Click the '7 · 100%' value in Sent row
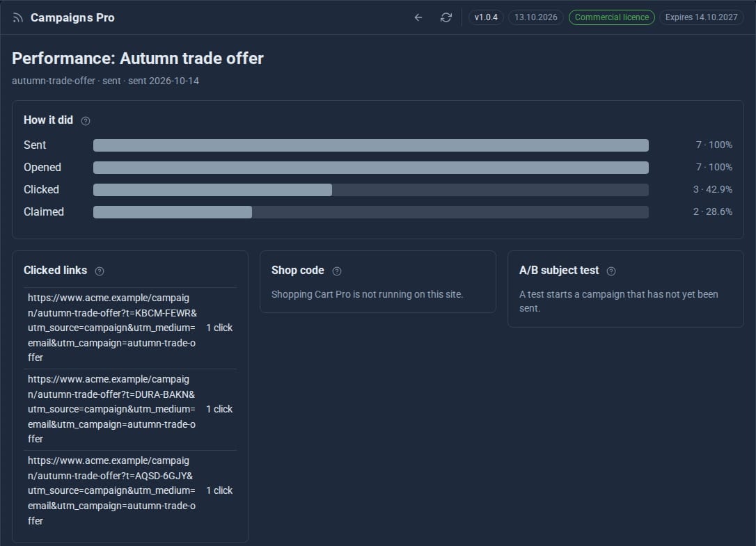This screenshot has width=756, height=546. [x=714, y=145]
